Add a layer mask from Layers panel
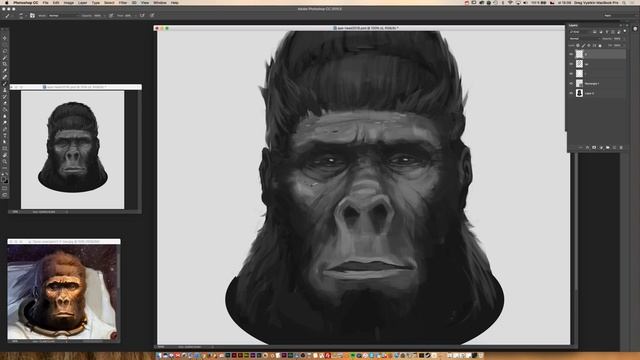Image resolution: width=640 pixels, height=360 pixels. (x=594, y=147)
